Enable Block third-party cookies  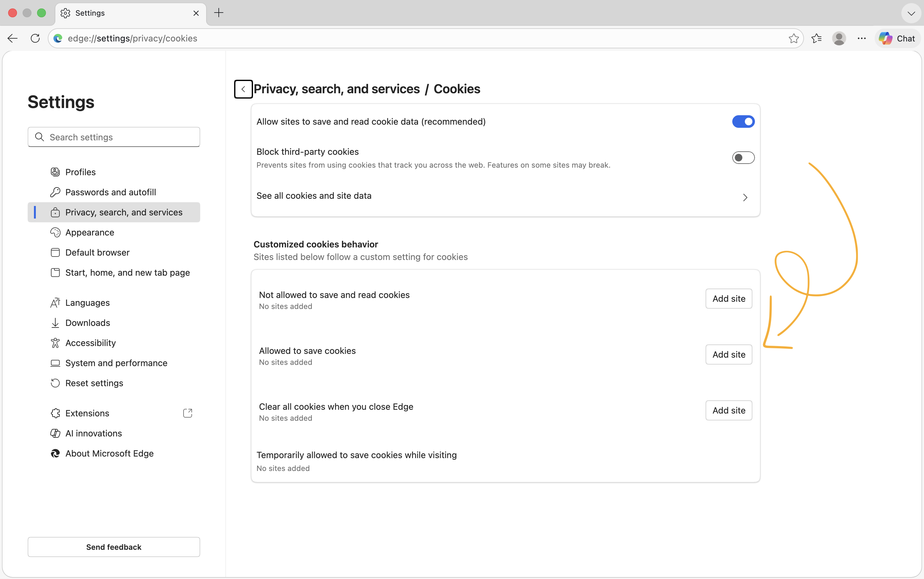coord(743,157)
